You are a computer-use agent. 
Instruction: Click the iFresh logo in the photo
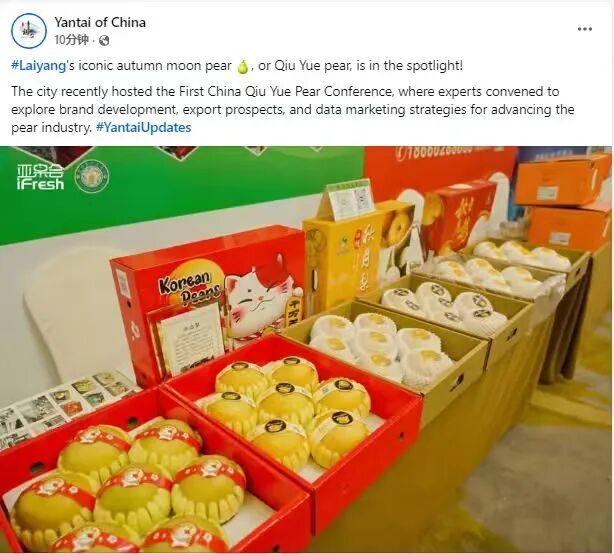[40, 177]
